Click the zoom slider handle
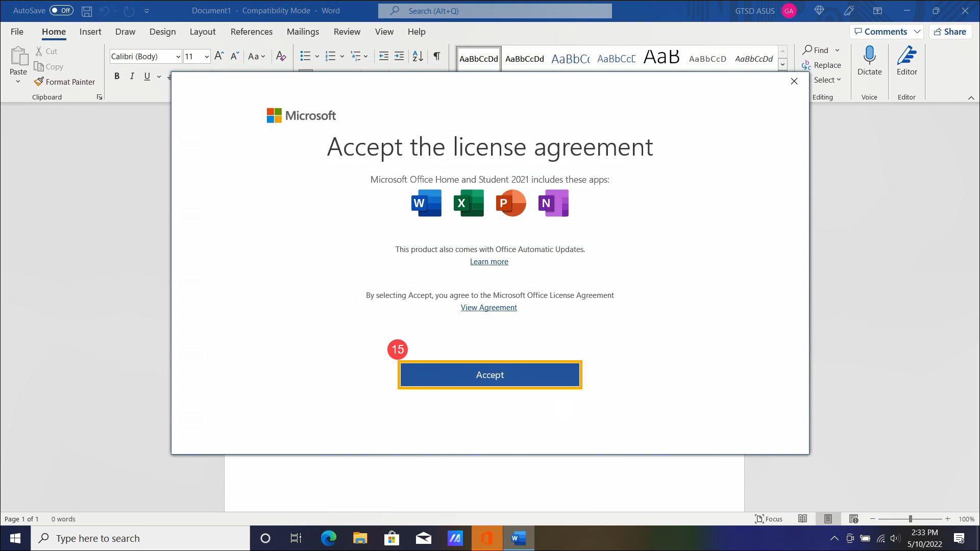 click(910, 519)
